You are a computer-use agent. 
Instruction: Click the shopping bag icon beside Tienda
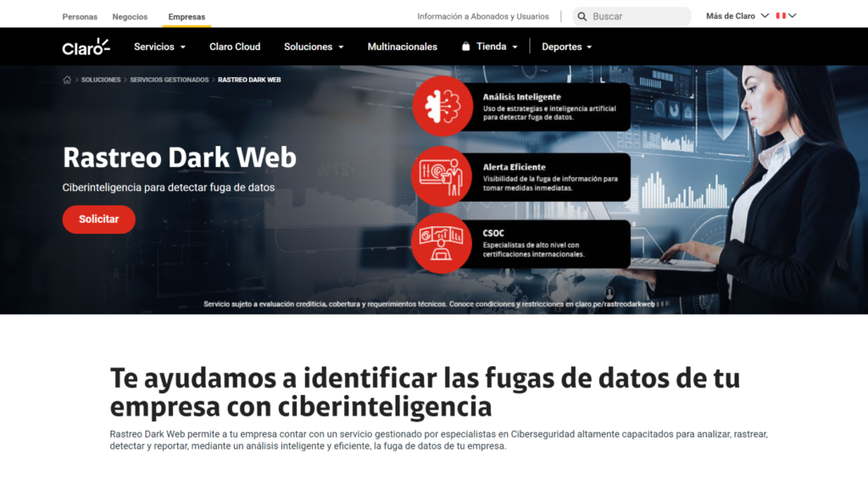point(465,47)
